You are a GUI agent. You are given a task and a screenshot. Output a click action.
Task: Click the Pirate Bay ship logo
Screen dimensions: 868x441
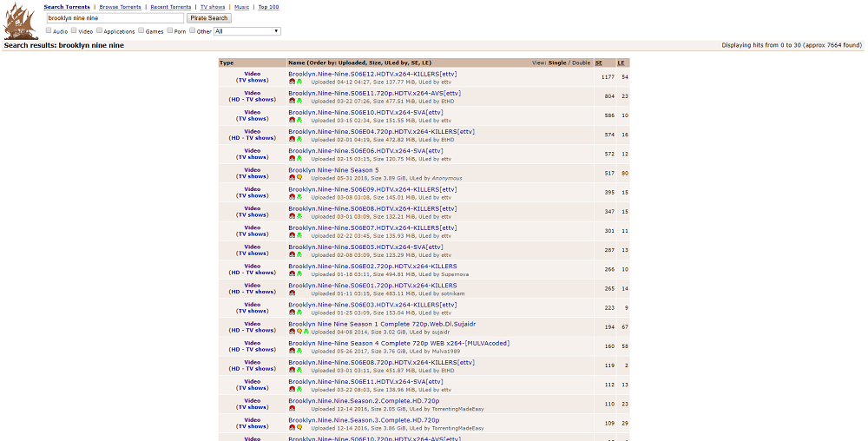pyautogui.click(x=21, y=21)
